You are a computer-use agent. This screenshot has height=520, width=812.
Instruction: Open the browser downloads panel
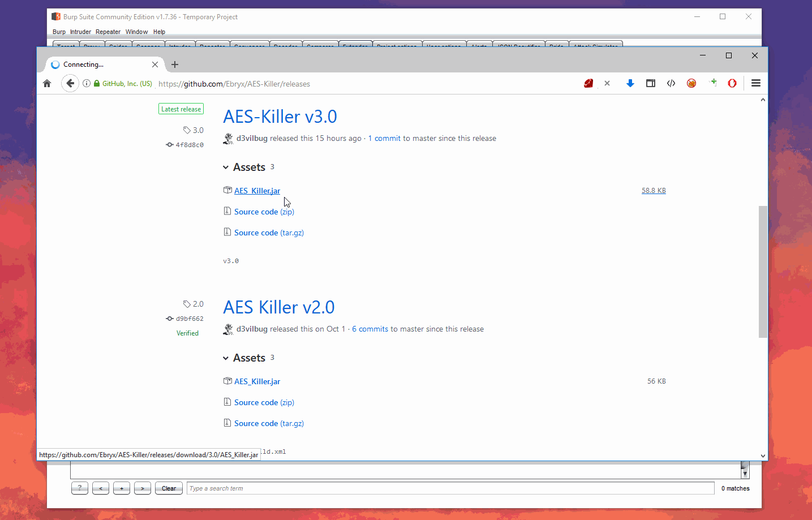(x=630, y=83)
